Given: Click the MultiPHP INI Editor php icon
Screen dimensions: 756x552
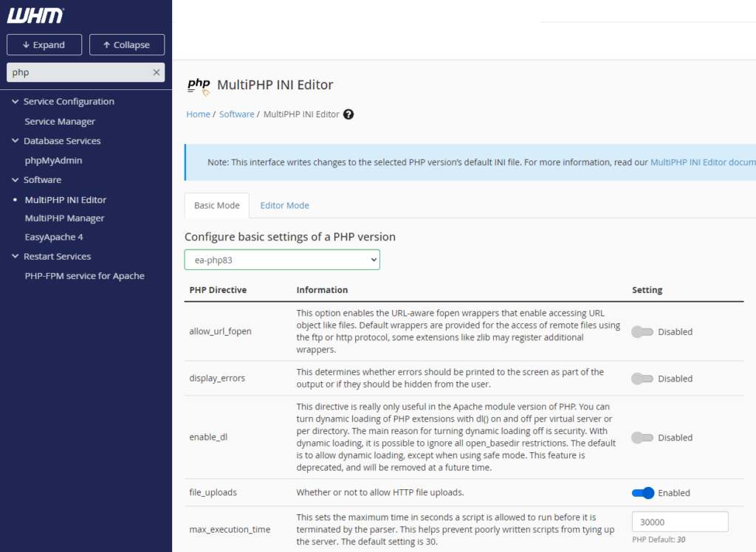Looking at the screenshot, I should [x=199, y=86].
